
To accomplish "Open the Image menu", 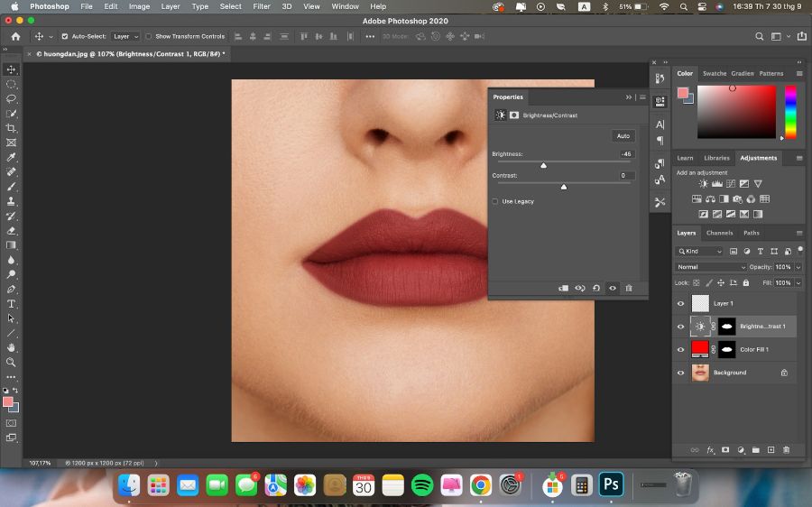I will [139, 6].
